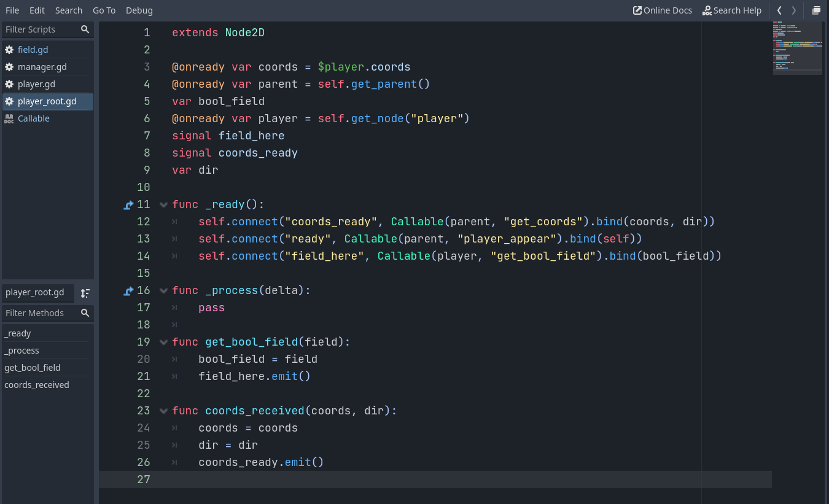Collapse the _ready function fold arrow
Image resolution: width=829 pixels, height=504 pixels.
(x=163, y=204)
